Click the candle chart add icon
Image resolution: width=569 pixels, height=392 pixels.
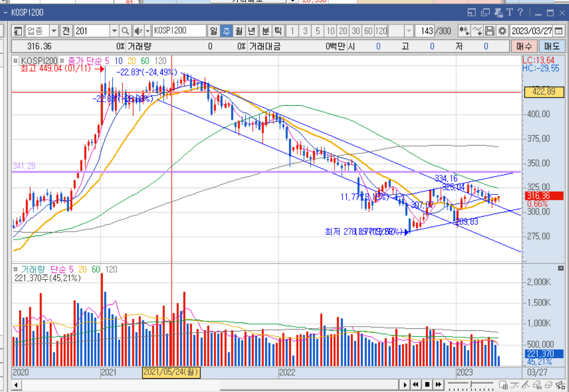[x=464, y=31]
